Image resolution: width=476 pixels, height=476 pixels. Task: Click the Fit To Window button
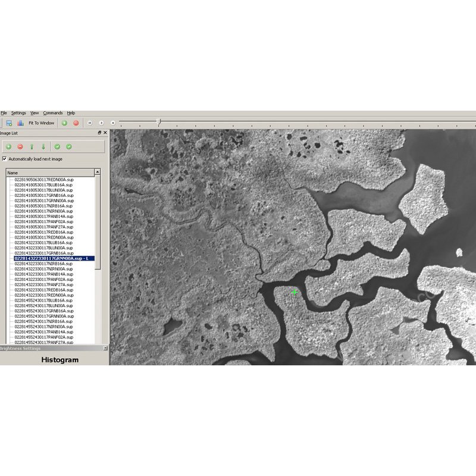(41, 123)
